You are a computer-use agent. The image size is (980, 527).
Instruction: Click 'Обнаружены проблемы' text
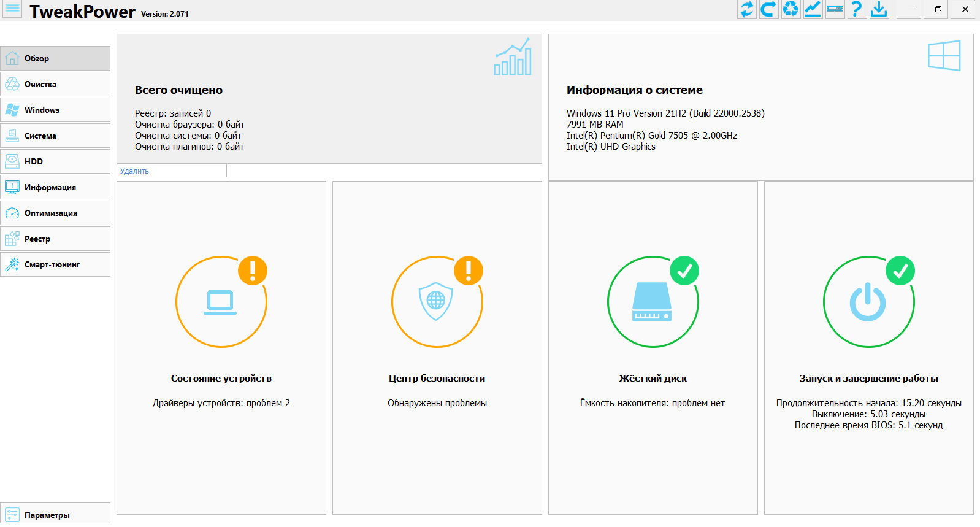(x=437, y=403)
